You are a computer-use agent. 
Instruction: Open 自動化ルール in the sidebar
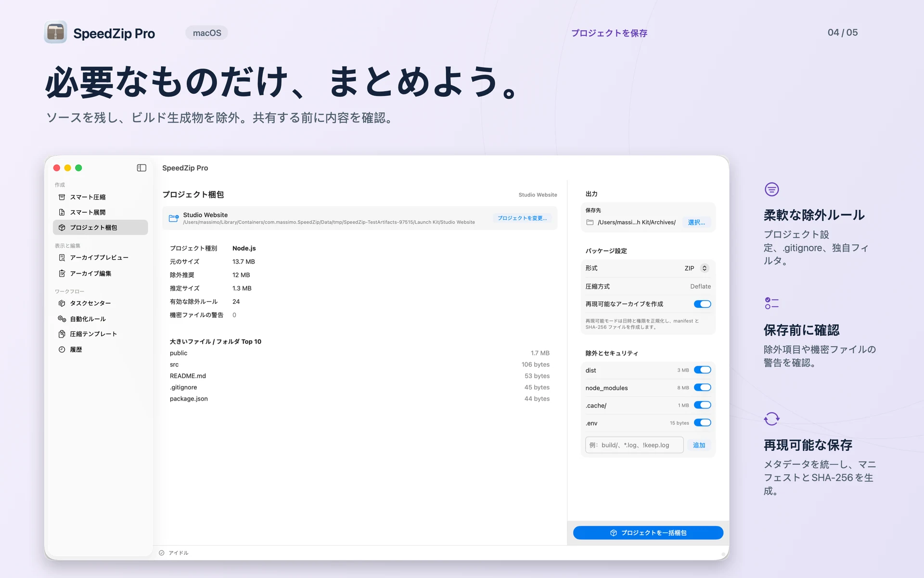100,319
